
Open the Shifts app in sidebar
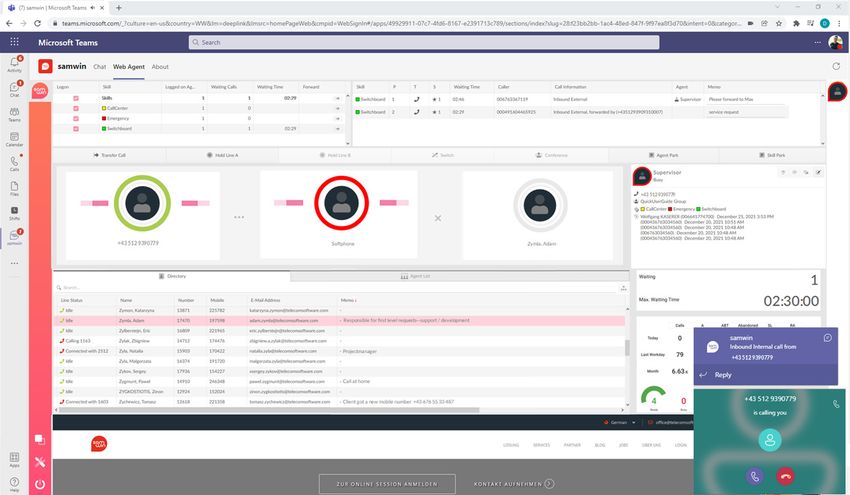tap(14, 212)
